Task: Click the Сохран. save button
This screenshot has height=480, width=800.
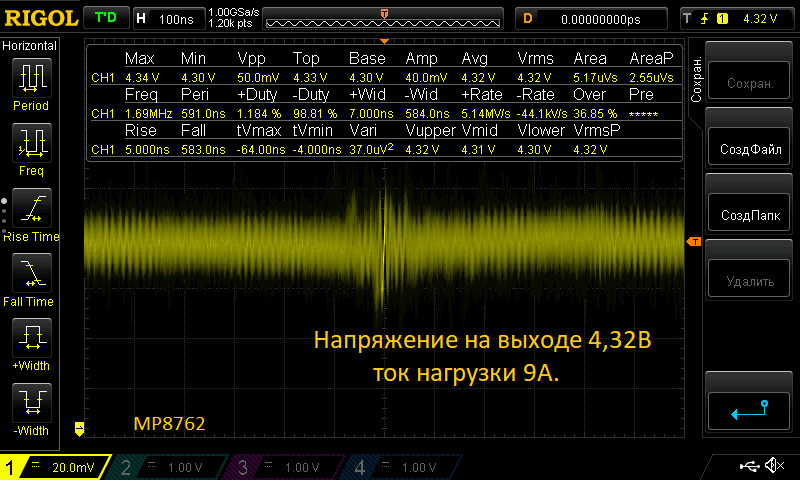Action: (x=748, y=84)
